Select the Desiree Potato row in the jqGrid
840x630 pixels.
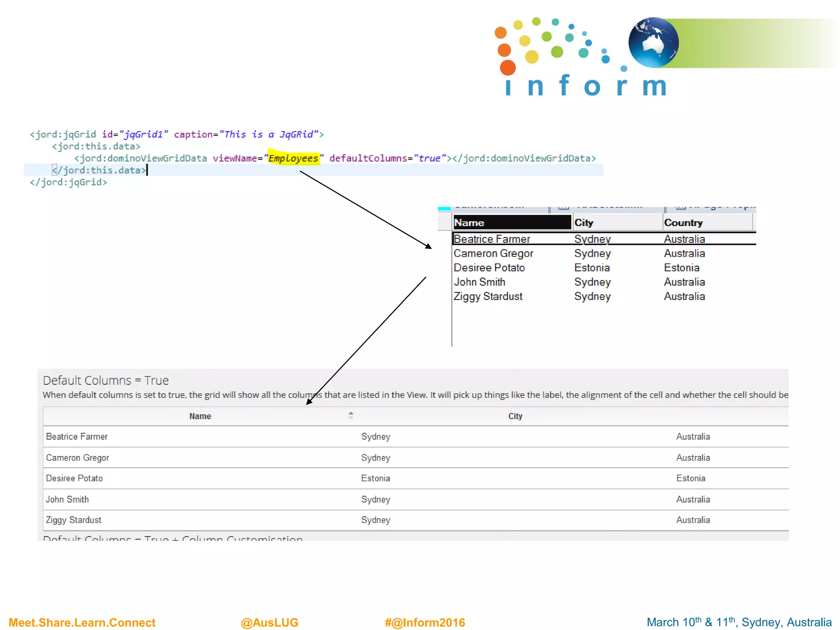click(74, 478)
